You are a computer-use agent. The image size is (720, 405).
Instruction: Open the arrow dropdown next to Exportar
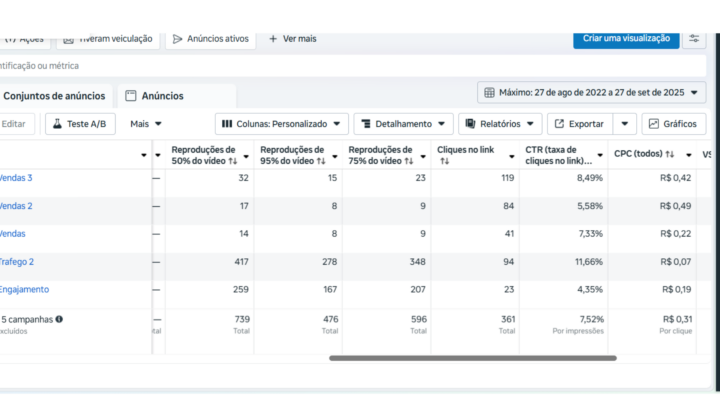pos(625,124)
